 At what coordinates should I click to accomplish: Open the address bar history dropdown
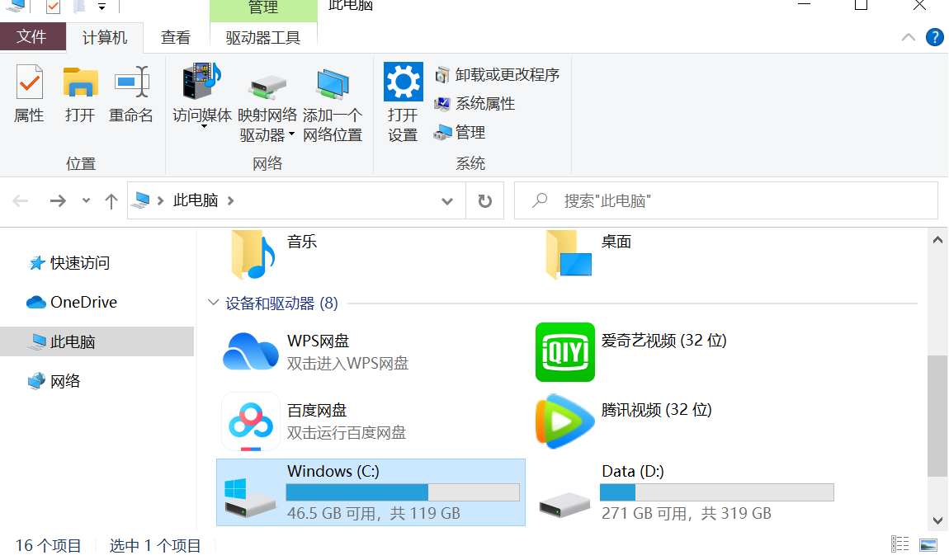point(447,200)
